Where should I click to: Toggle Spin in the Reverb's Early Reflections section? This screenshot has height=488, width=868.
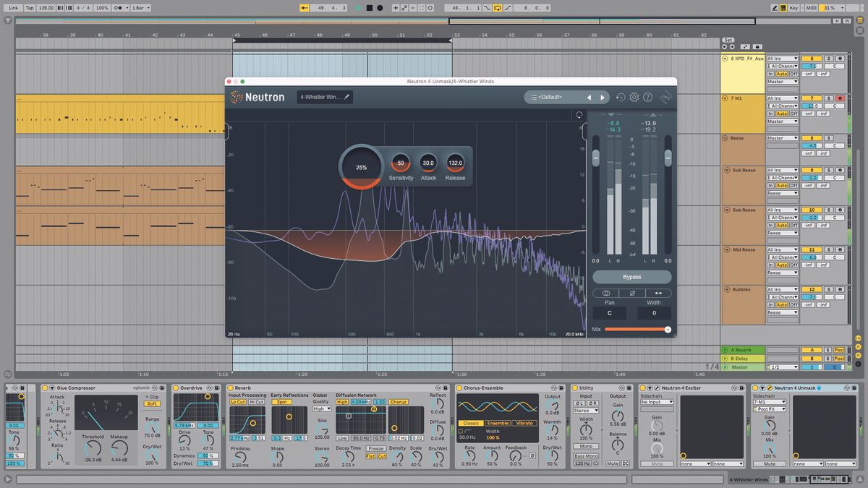pyautogui.click(x=281, y=401)
